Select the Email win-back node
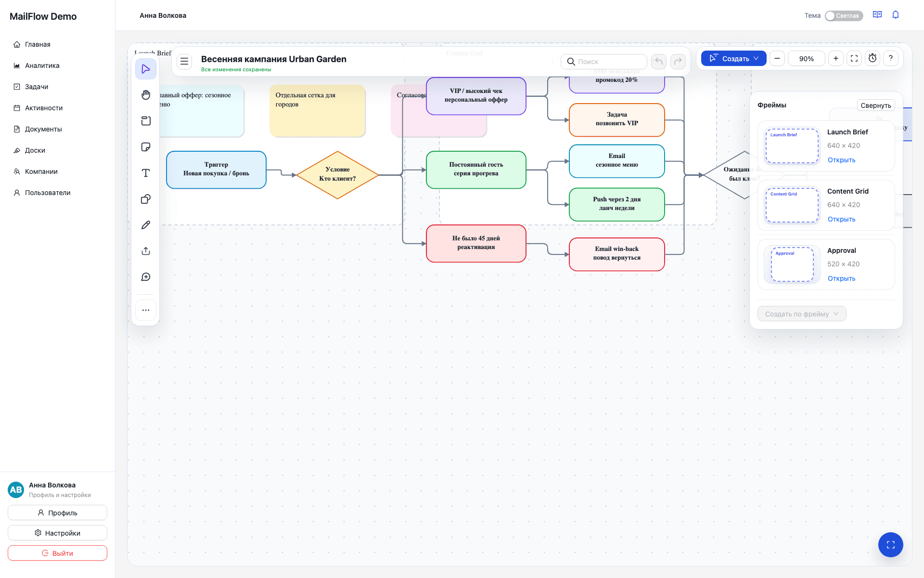This screenshot has height=578, width=924. tap(616, 254)
